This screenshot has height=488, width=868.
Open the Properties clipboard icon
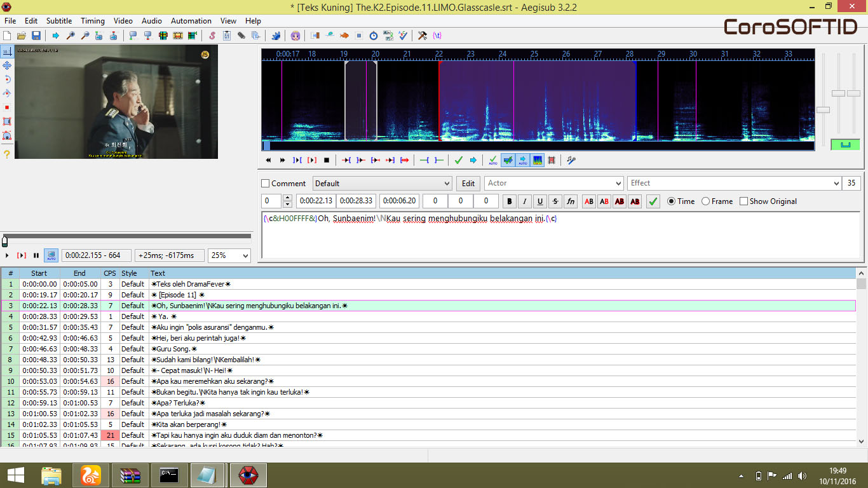coord(227,36)
